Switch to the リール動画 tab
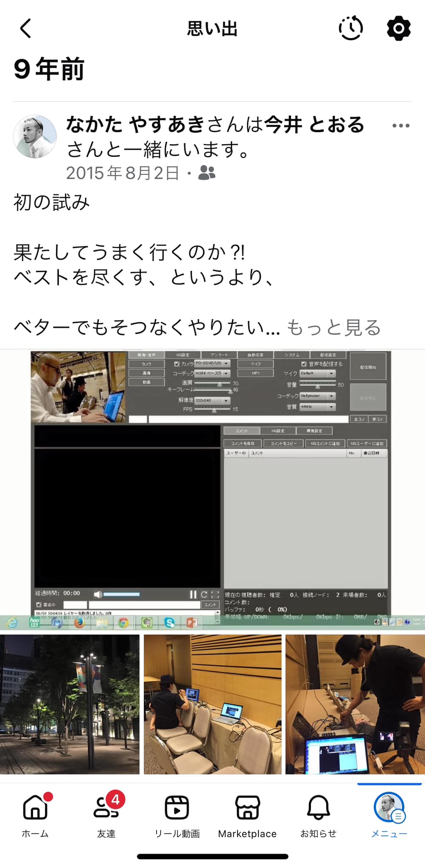 177,815
